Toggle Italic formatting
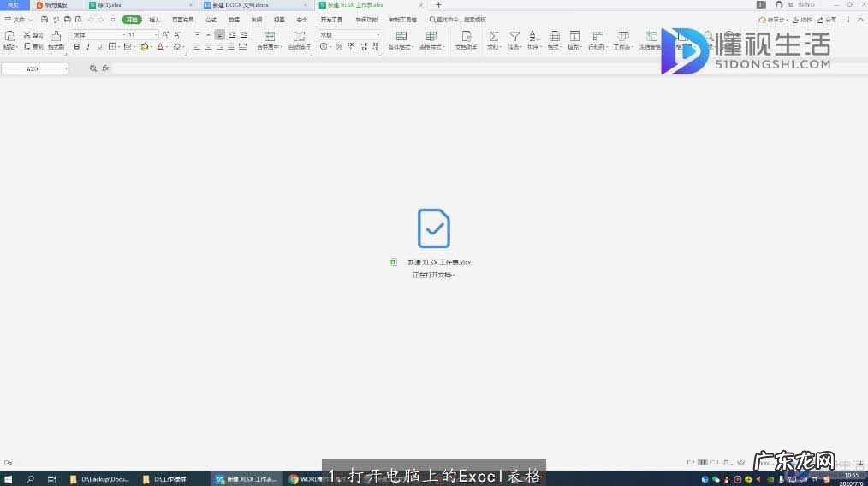Viewport: 868px width, 486px height. (88, 47)
